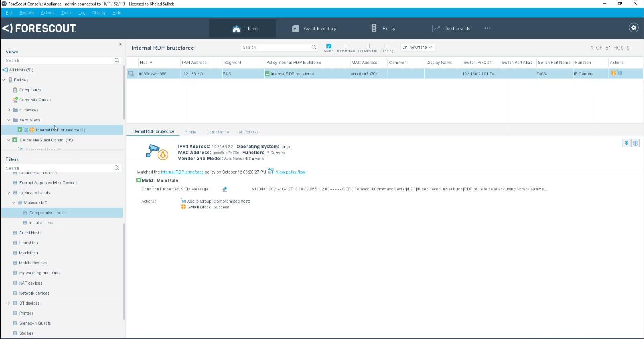Click the expand-down arrows icon in details pane
This screenshot has height=339, width=644.
click(x=626, y=143)
